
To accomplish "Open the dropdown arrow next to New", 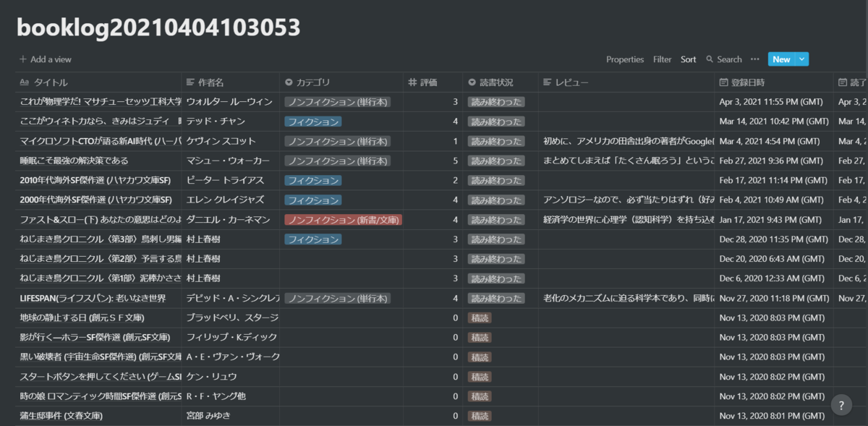I will click(802, 59).
